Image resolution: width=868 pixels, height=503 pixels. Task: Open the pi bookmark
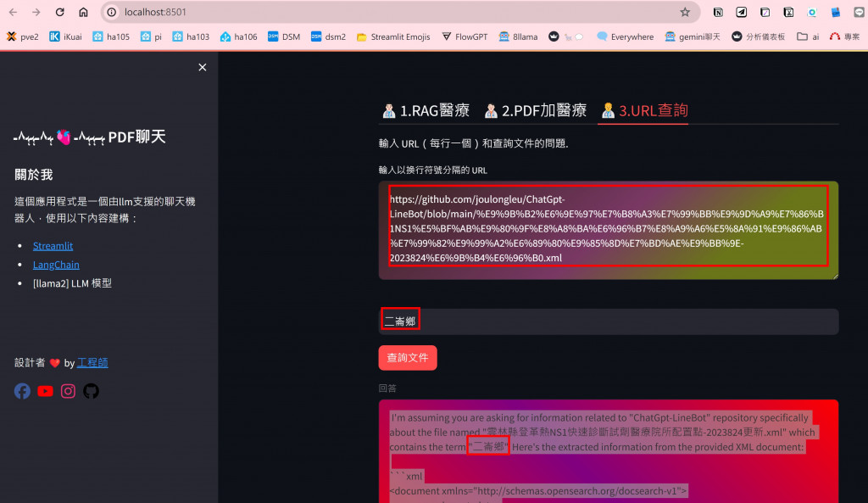click(x=151, y=36)
